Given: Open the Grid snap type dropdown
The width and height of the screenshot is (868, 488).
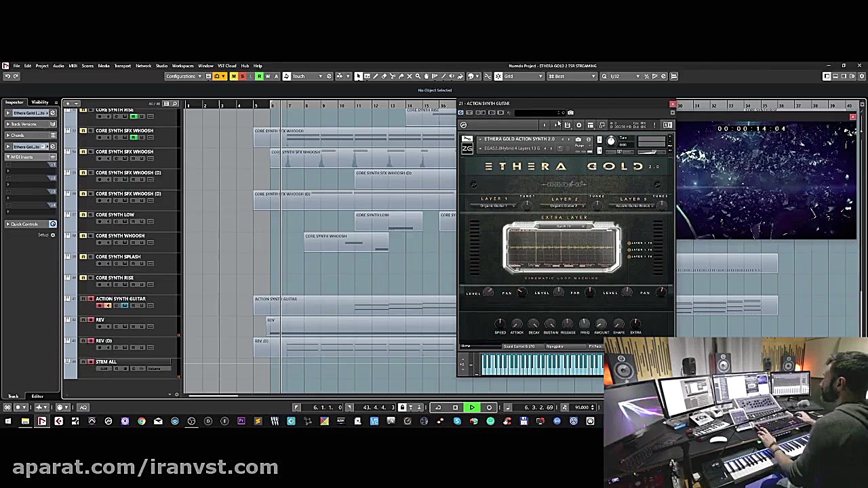Looking at the screenshot, I should [x=524, y=76].
